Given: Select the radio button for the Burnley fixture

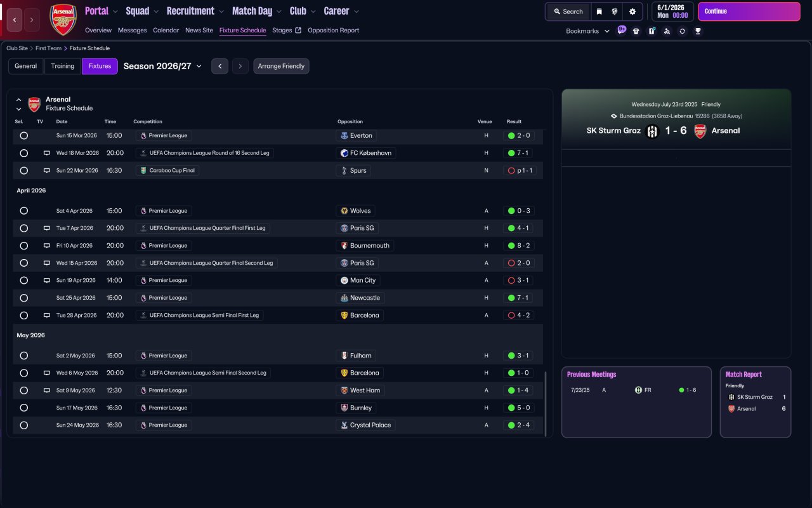Looking at the screenshot, I should 24,408.
